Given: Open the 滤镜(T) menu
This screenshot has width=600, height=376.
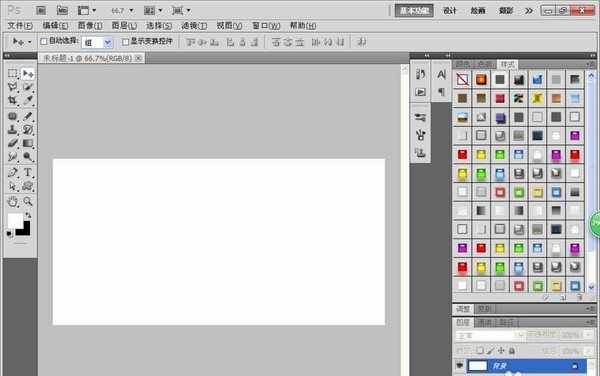Looking at the screenshot, I should pyautogui.click(x=194, y=26).
